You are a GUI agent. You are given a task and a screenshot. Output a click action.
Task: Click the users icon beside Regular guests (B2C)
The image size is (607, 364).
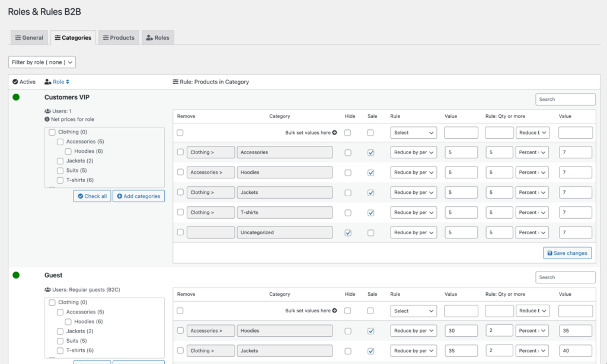click(x=47, y=290)
